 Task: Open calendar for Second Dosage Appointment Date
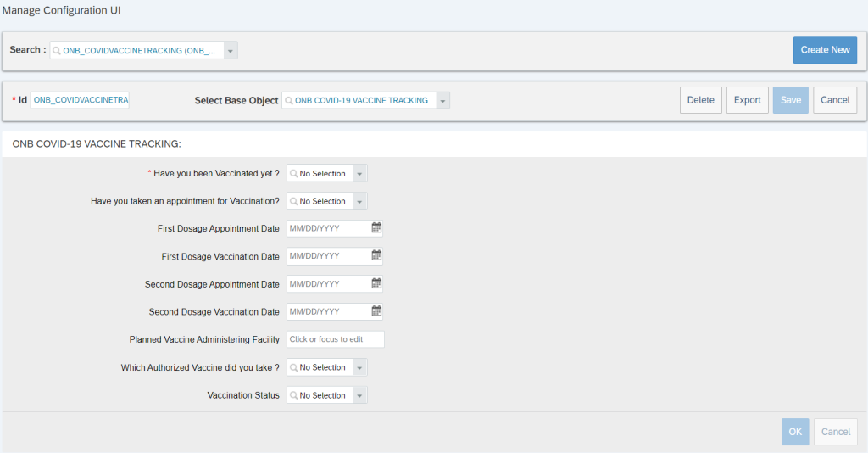(376, 283)
